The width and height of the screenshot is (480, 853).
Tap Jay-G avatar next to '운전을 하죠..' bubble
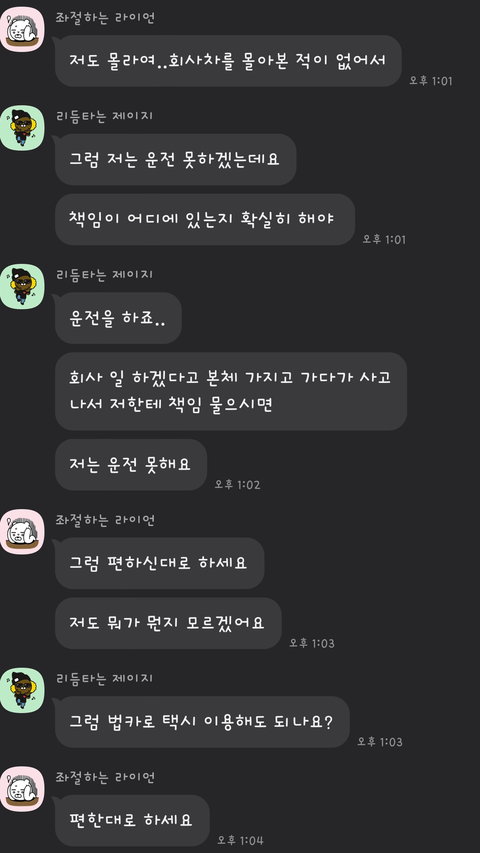22,287
